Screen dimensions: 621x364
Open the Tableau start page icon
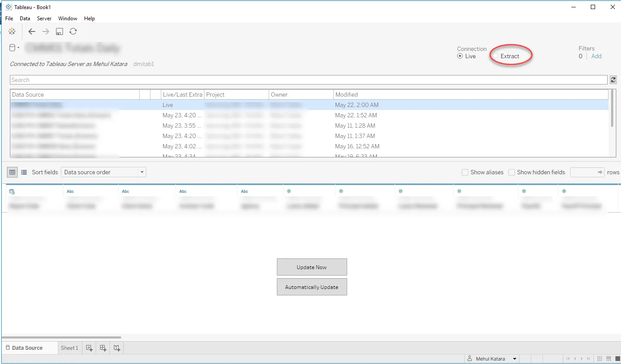pyautogui.click(x=12, y=31)
